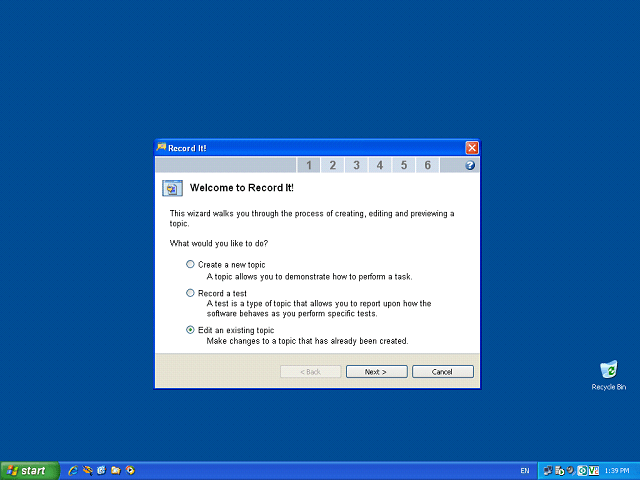
Task: Click the Record It! title bar icon
Action: tap(161, 147)
